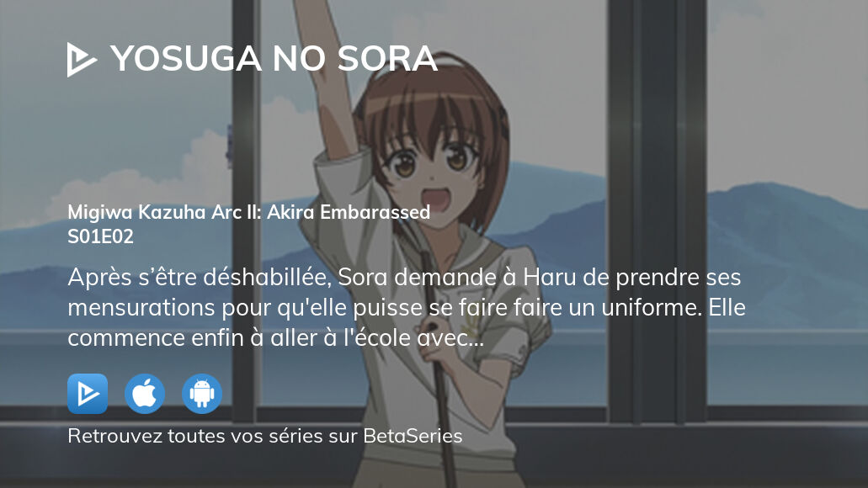
Task: Select the S01E02 episode code
Action: (101, 236)
